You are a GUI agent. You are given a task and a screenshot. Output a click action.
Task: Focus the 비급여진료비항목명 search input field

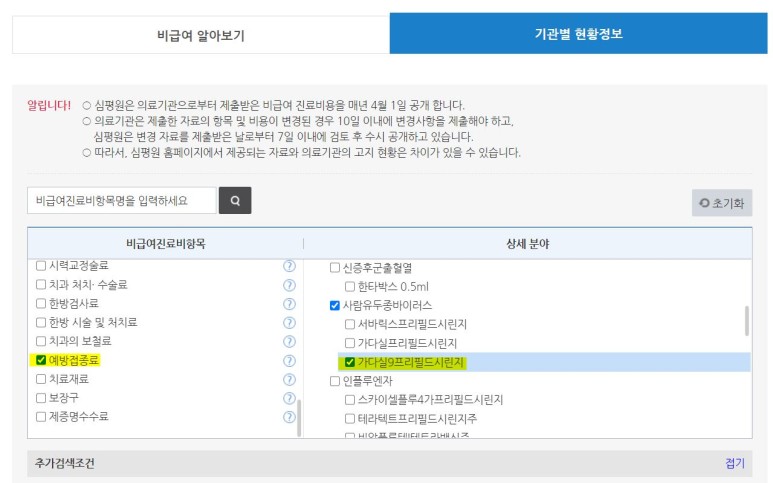[122, 201]
